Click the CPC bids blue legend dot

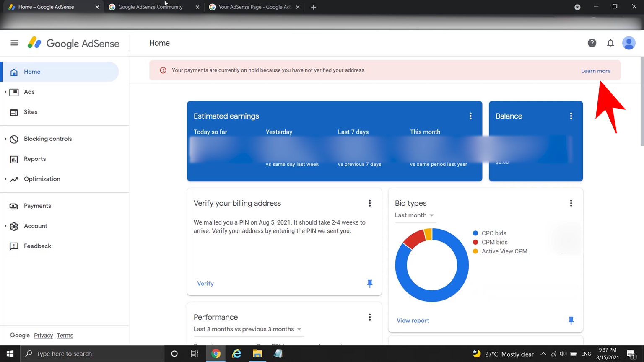(x=475, y=233)
